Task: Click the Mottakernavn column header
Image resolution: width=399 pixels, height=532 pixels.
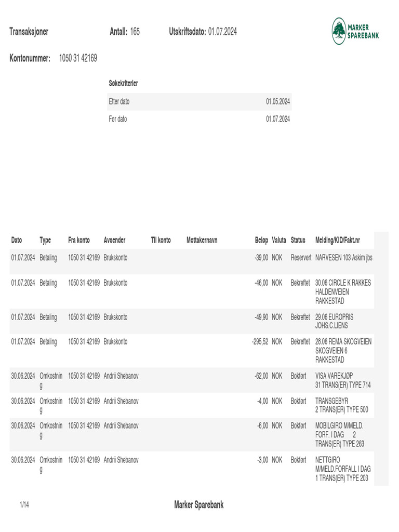Action: [202, 241]
